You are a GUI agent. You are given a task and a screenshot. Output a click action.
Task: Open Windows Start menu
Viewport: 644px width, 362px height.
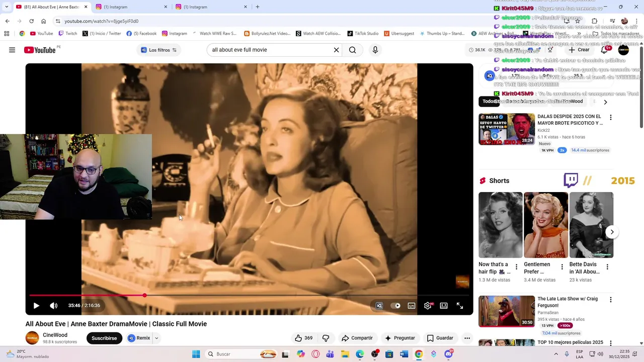point(196,354)
